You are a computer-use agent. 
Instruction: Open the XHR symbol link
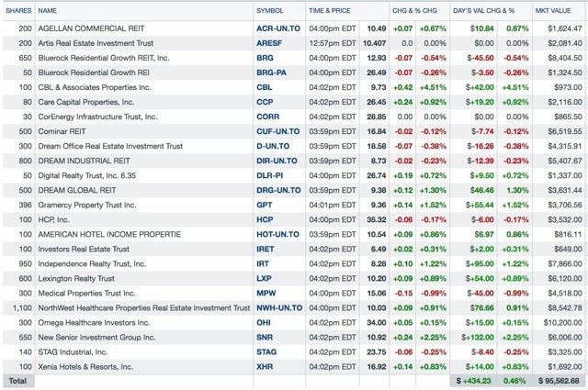pos(265,367)
